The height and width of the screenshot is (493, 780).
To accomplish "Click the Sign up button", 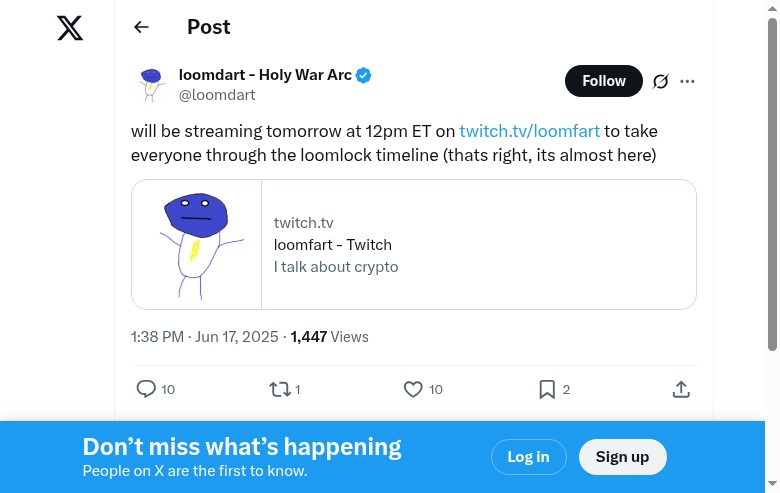I will tap(622, 457).
